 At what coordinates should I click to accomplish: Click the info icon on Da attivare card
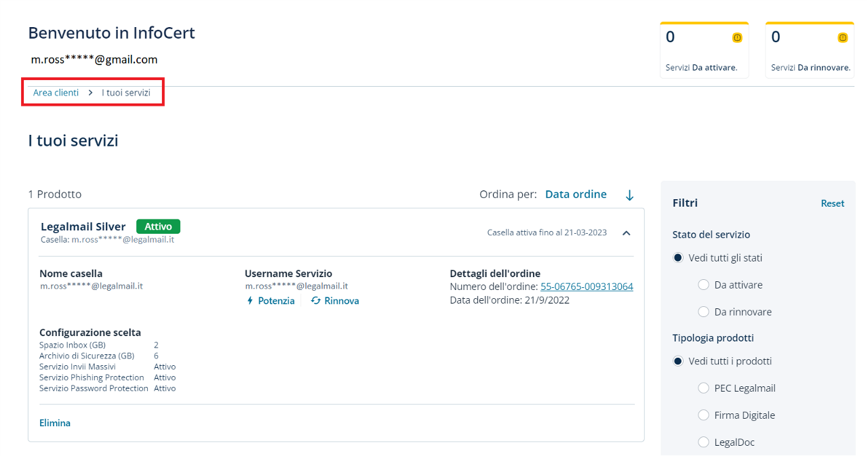737,38
